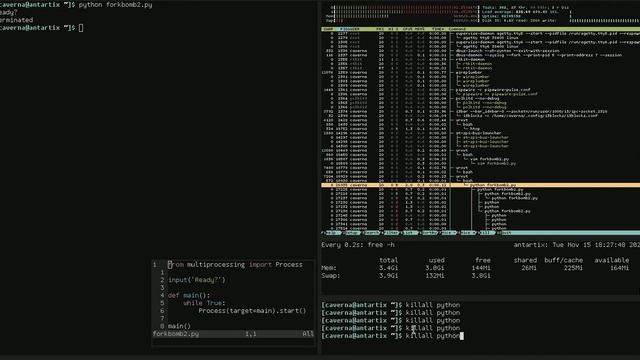Click the Mem used value 3.0Gi
This screenshot has height=360, width=640.
pyautogui.click(x=435, y=268)
